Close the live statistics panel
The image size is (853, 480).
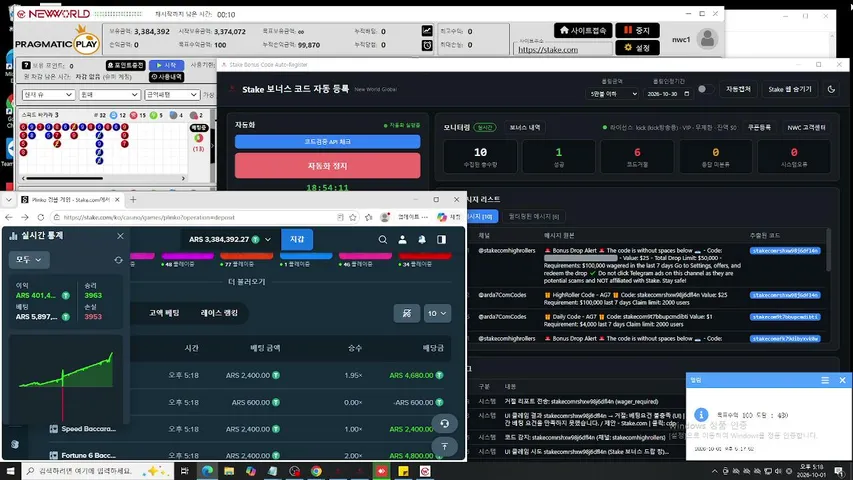point(120,236)
